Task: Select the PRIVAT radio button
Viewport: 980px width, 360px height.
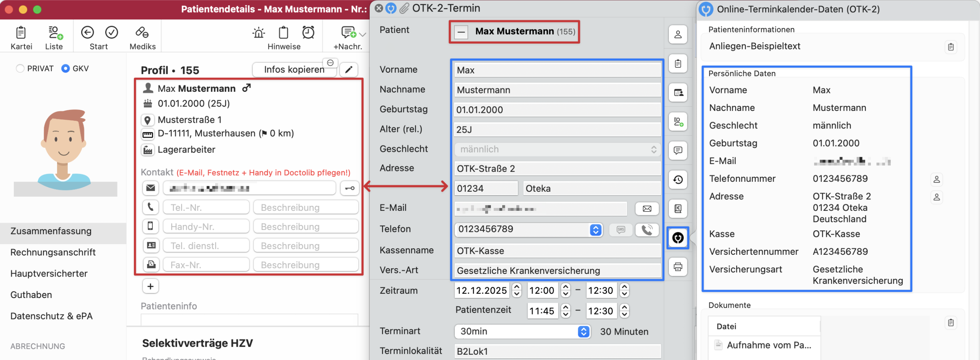Action: tap(20, 68)
